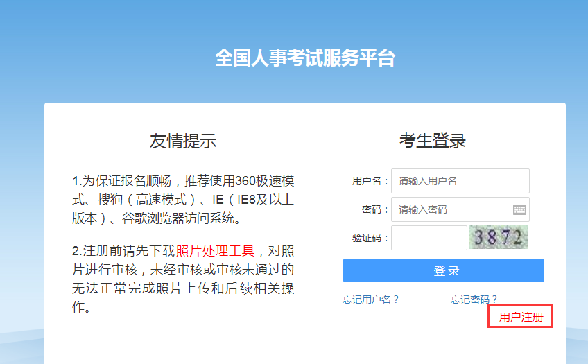Go to 用户注册 registration link
This screenshot has width=588, height=364.
point(520,317)
